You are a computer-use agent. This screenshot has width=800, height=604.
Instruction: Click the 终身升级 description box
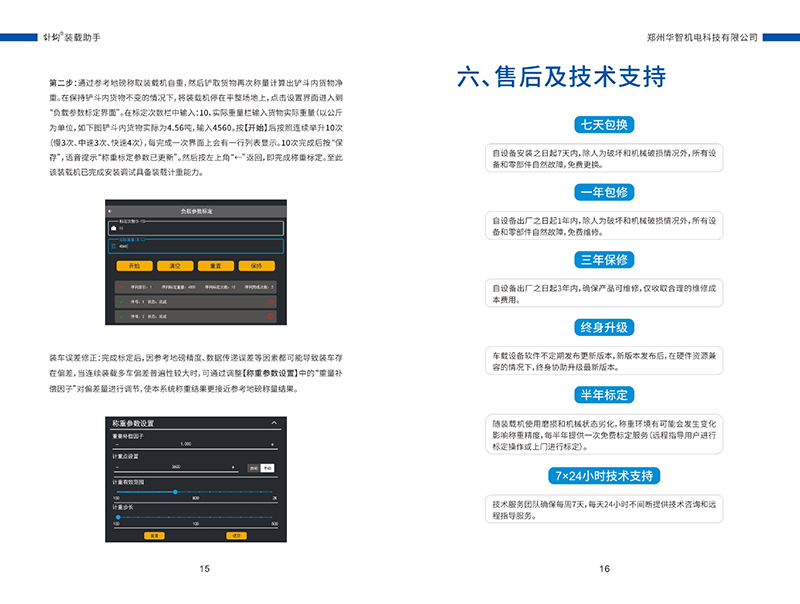tap(604, 361)
